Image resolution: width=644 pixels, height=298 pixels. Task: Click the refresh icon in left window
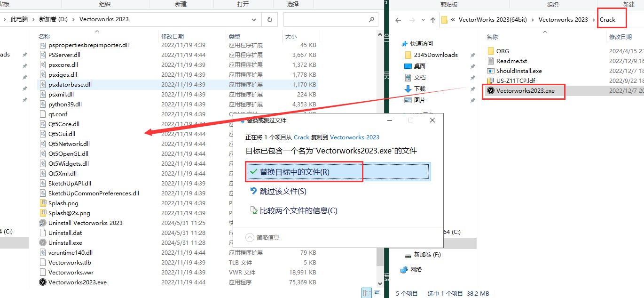tap(269, 20)
